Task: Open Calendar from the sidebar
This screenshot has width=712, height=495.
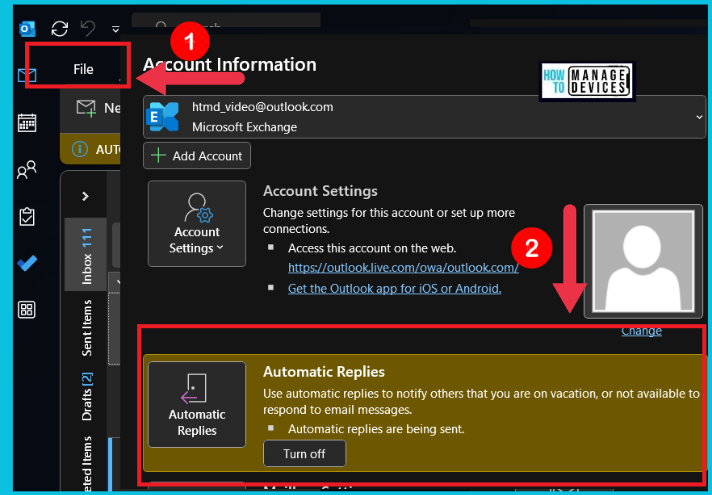Action: point(27,123)
